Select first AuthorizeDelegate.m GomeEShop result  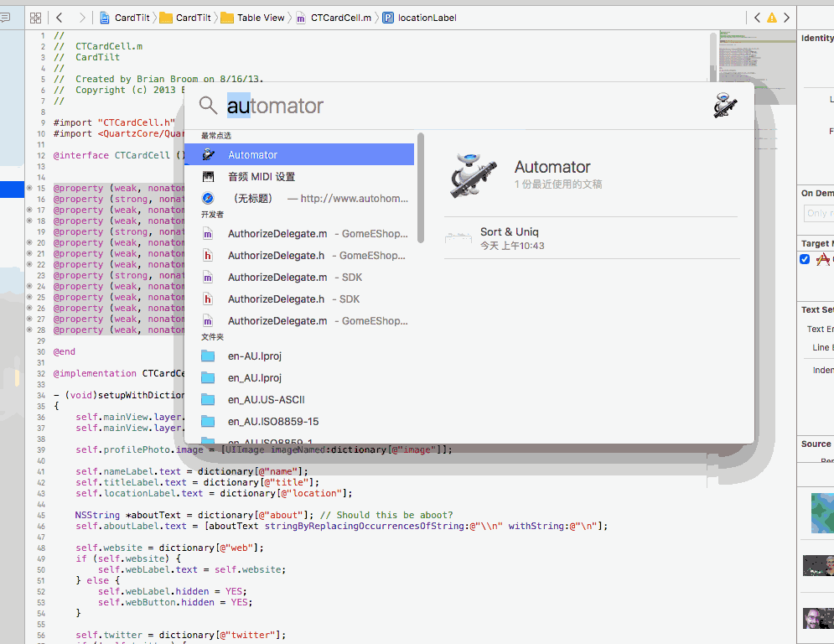[299, 233]
